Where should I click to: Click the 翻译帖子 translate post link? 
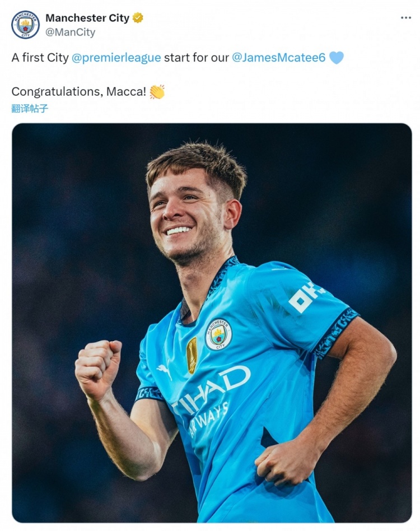point(30,108)
